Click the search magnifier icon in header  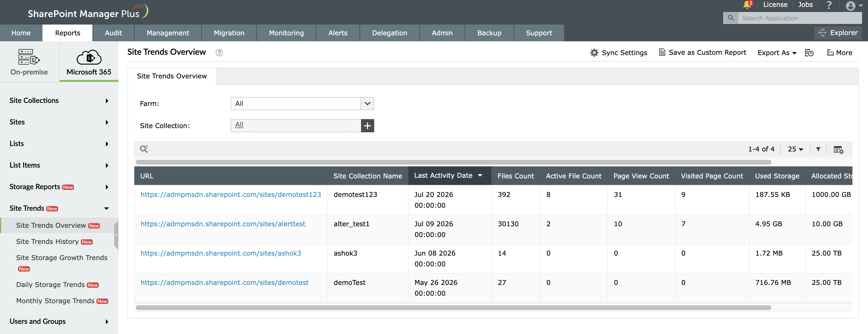[x=730, y=18]
